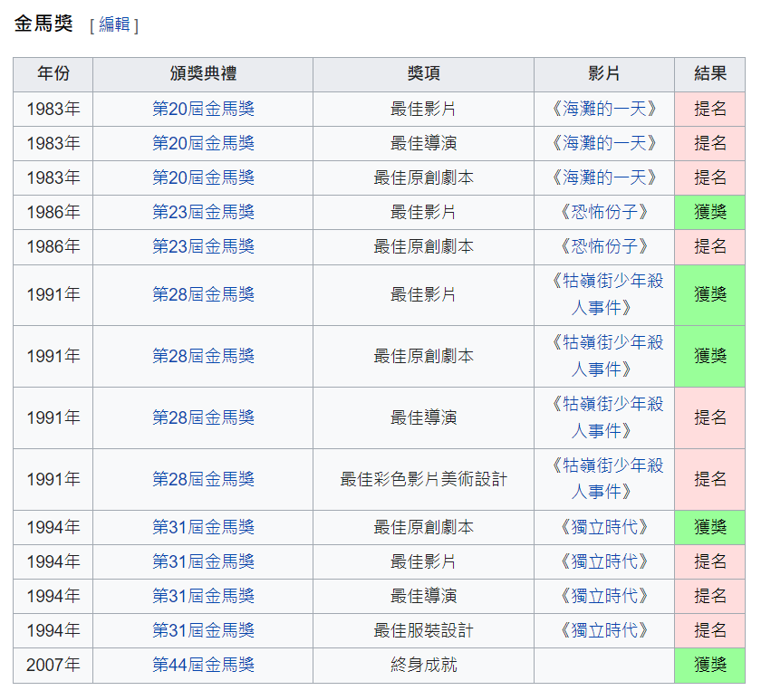Select the 影片 column header
771x700 pixels.
pos(603,74)
